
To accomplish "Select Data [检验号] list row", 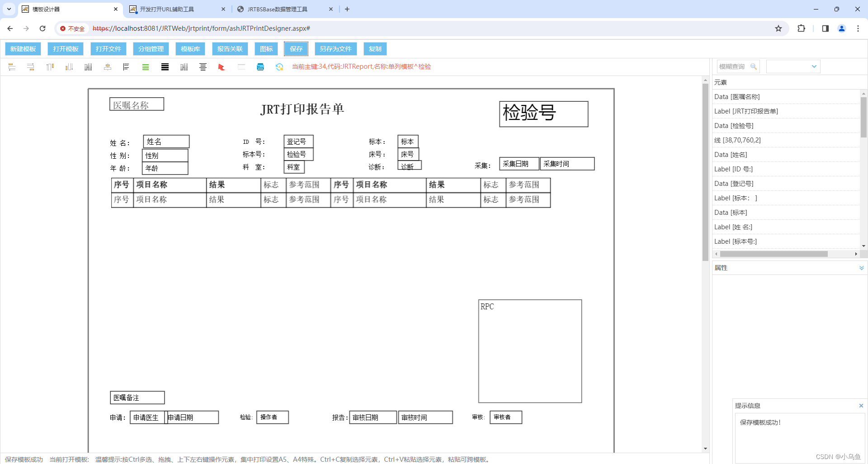I will click(787, 126).
